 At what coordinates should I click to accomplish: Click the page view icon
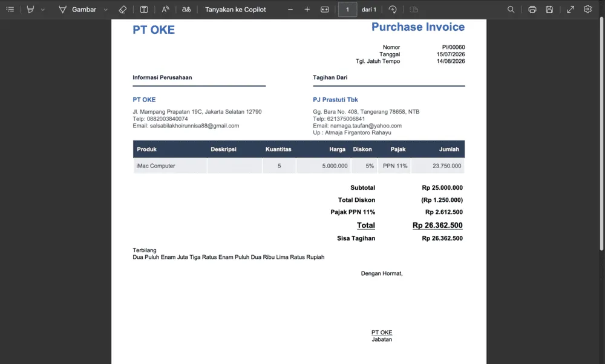click(414, 9)
